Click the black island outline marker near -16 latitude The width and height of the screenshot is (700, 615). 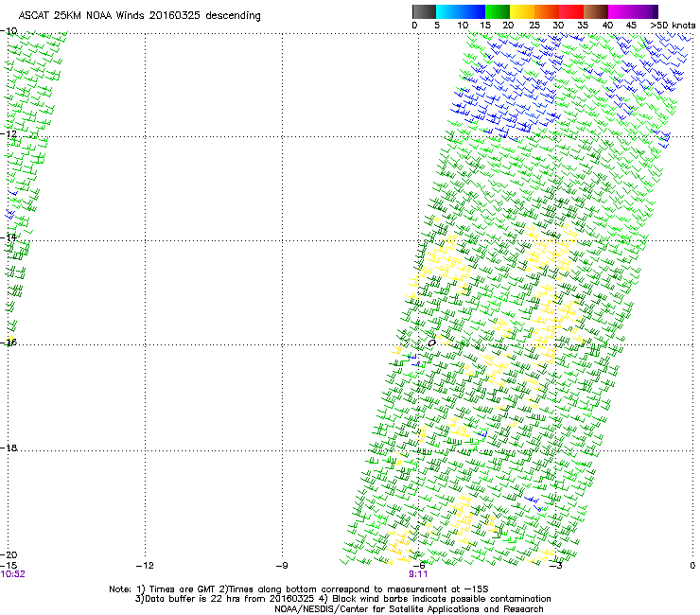pos(431,343)
